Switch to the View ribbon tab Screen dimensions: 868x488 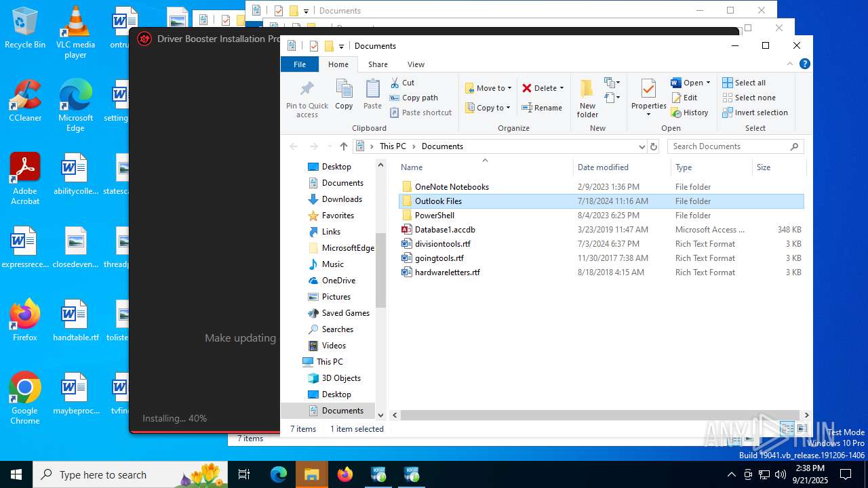(416, 64)
